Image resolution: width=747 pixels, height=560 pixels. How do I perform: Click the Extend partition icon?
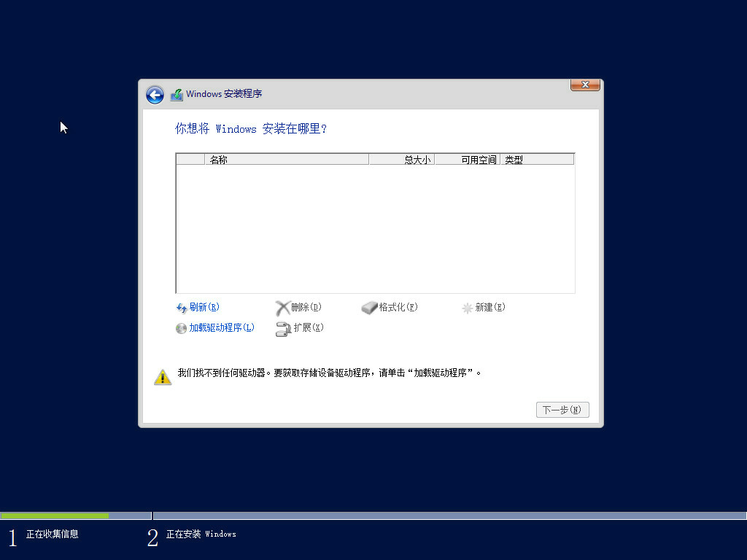283,329
